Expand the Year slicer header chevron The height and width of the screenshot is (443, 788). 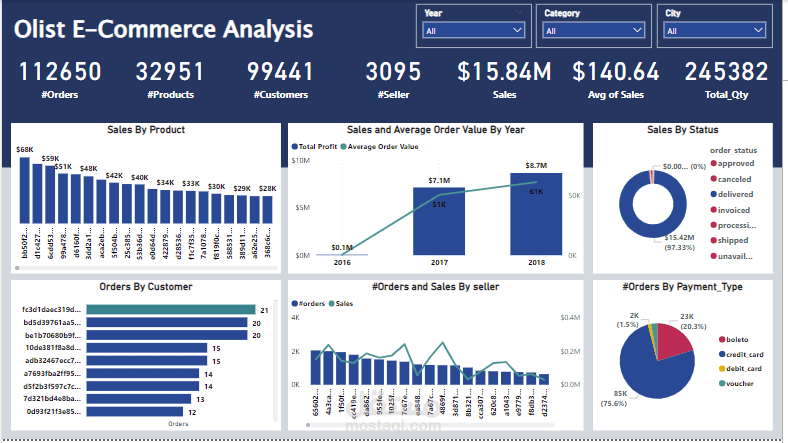click(x=519, y=12)
